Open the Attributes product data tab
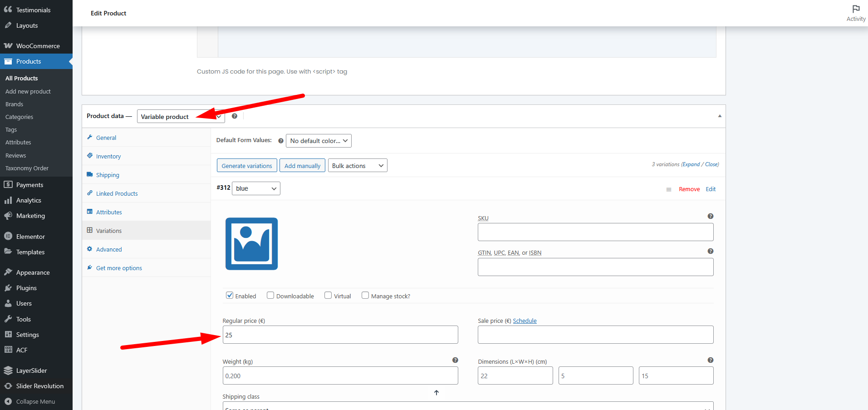The image size is (868, 410). [x=109, y=212]
